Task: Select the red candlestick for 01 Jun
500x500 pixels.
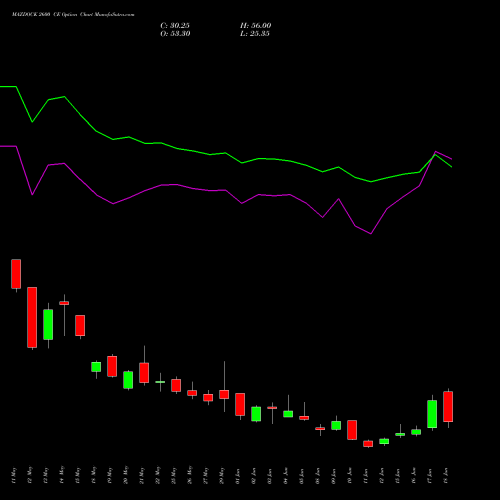Action: click(x=240, y=404)
